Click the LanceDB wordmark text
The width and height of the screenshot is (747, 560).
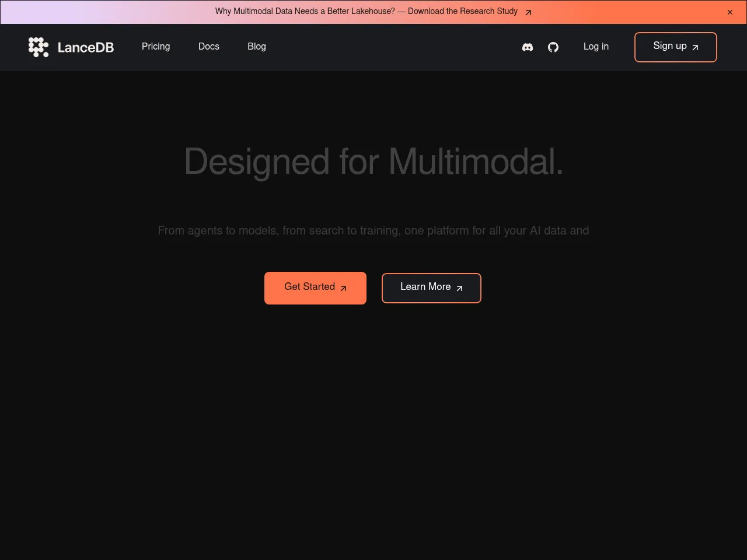tap(85, 47)
